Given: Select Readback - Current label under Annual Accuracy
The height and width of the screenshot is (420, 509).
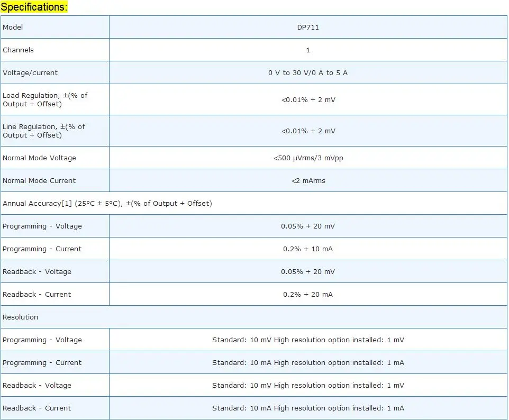Looking at the screenshot, I should [x=37, y=295].
